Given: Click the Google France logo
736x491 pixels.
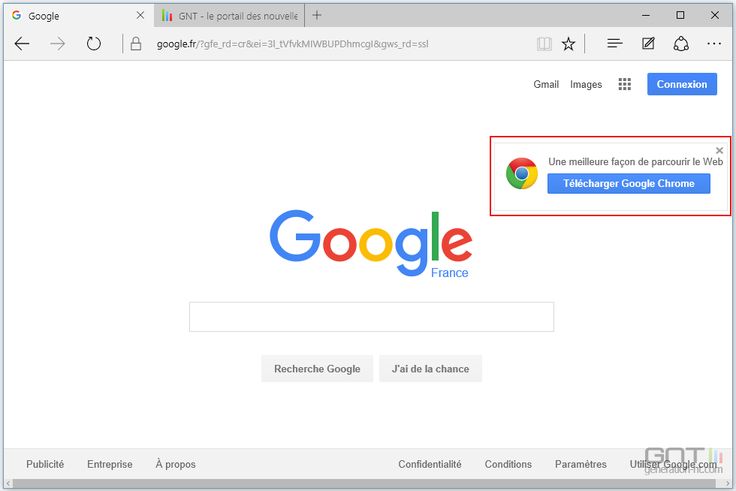Looking at the screenshot, I should (x=370, y=243).
